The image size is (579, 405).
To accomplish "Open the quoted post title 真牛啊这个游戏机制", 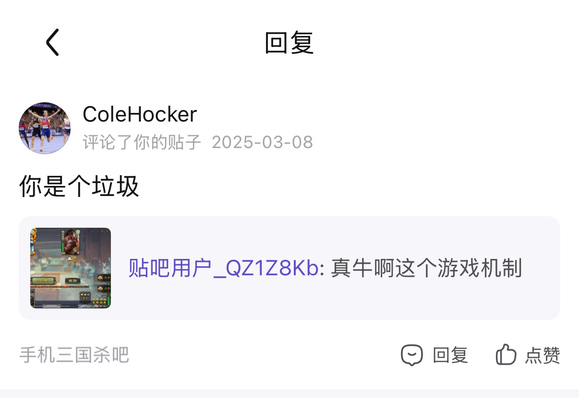I will tap(426, 268).
